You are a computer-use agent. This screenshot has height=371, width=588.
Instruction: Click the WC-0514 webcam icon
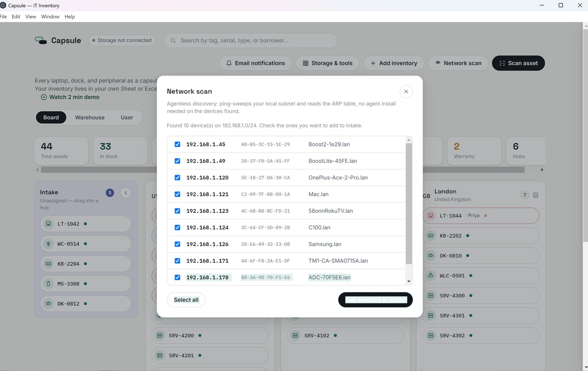pos(48,244)
